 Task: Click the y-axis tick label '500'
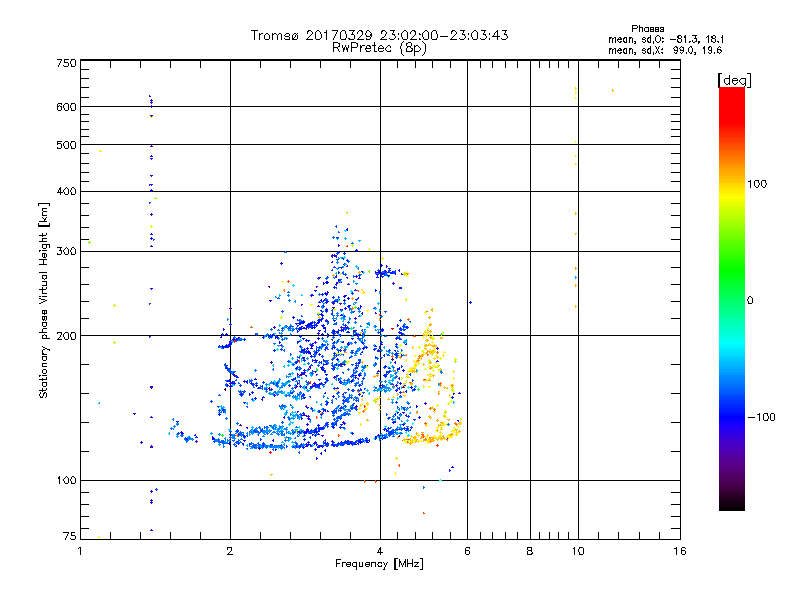click(66, 145)
